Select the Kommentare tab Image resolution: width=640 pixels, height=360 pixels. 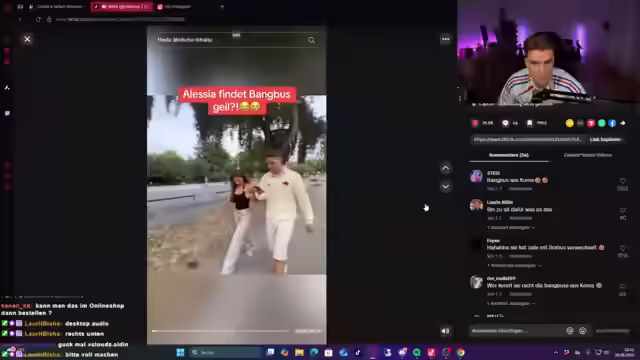pyautogui.click(x=509, y=155)
